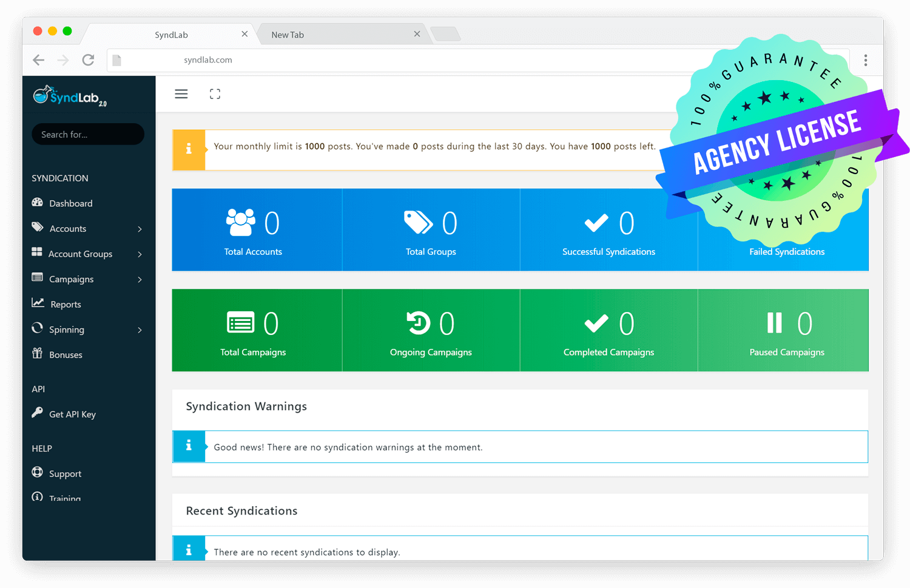Click the Total Groups tags icon
The image size is (910, 588).
[x=419, y=223]
